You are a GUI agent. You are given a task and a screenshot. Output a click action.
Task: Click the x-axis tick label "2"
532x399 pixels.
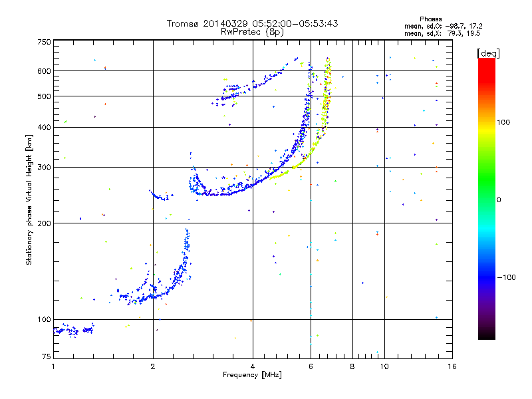[153, 366]
